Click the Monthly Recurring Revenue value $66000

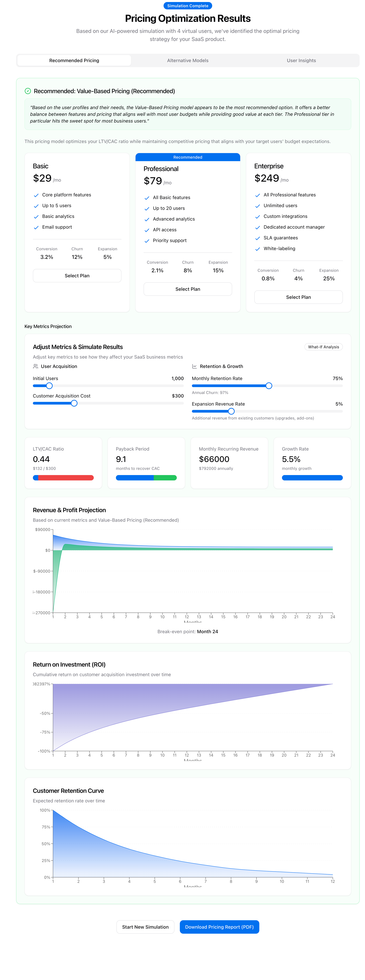point(214,459)
